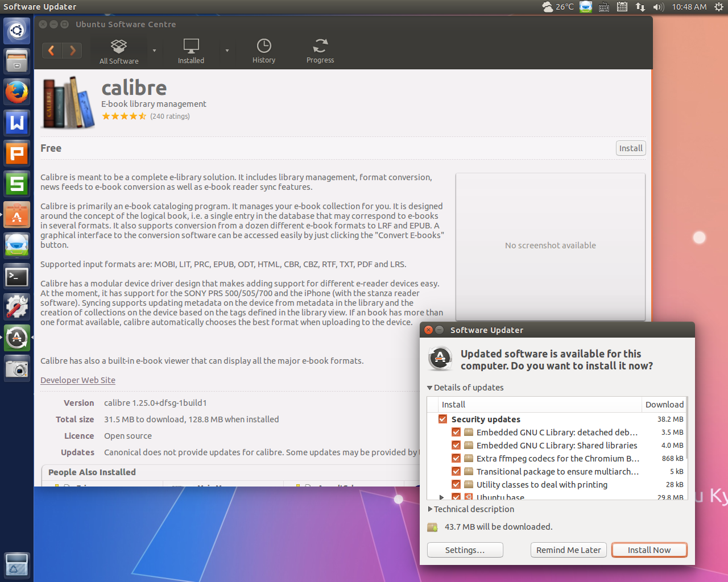728x582 pixels.
Task: Uncheck Embedded GNU C Library detached debug update
Action: click(456, 432)
